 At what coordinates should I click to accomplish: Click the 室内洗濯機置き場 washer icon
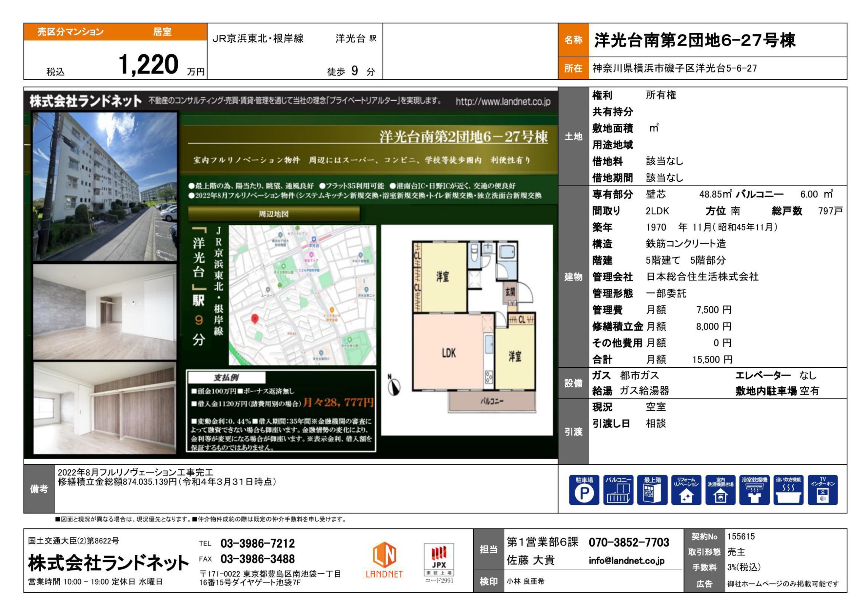coord(720,490)
